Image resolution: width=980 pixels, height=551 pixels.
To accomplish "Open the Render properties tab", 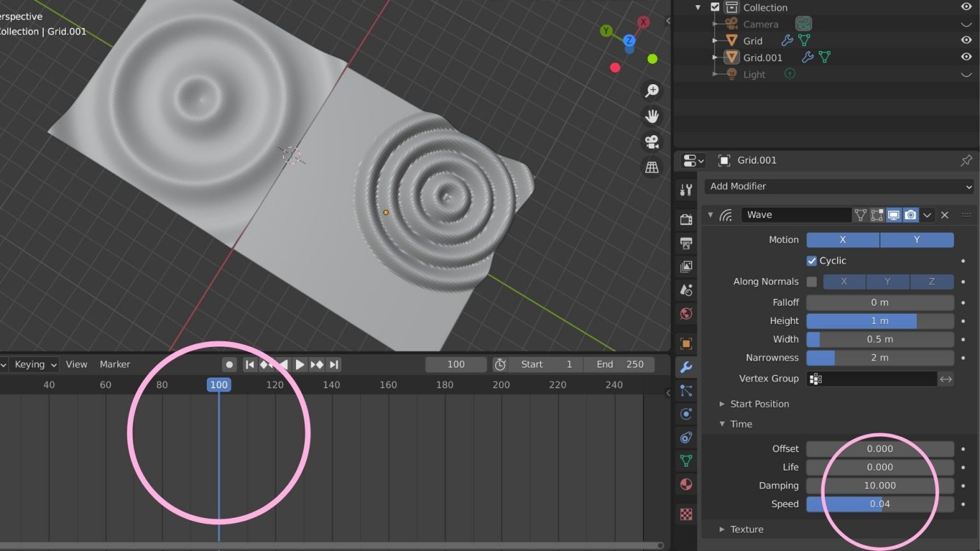I will click(x=686, y=219).
